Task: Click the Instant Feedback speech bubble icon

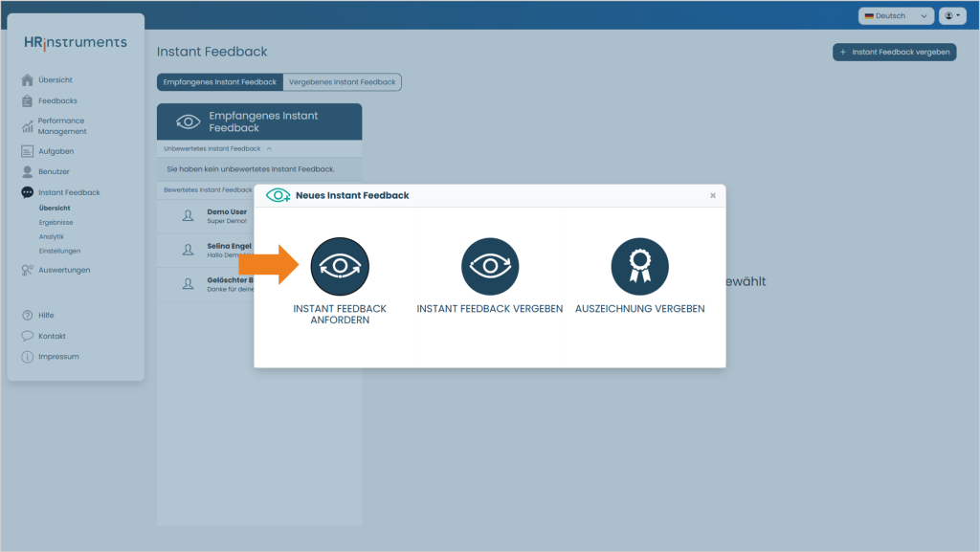Action: (27, 192)
